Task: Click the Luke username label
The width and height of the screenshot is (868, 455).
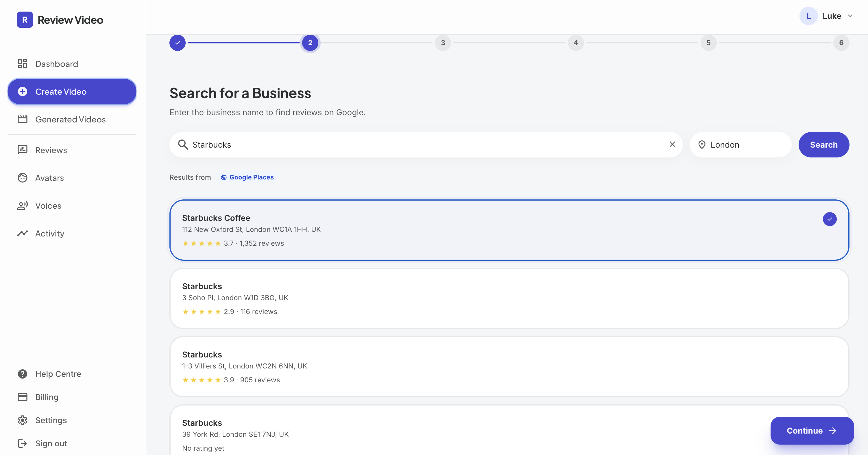Action: tap(832, 16)
